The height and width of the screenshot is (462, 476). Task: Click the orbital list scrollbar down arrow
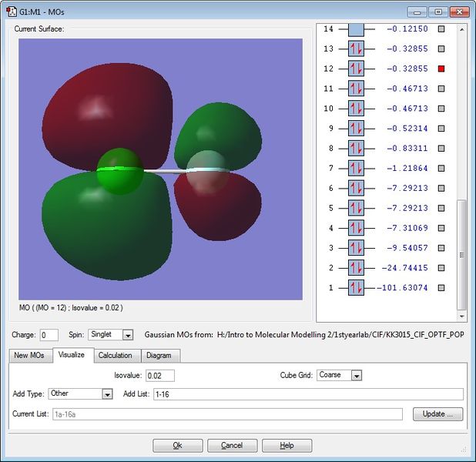click(461, 316)
